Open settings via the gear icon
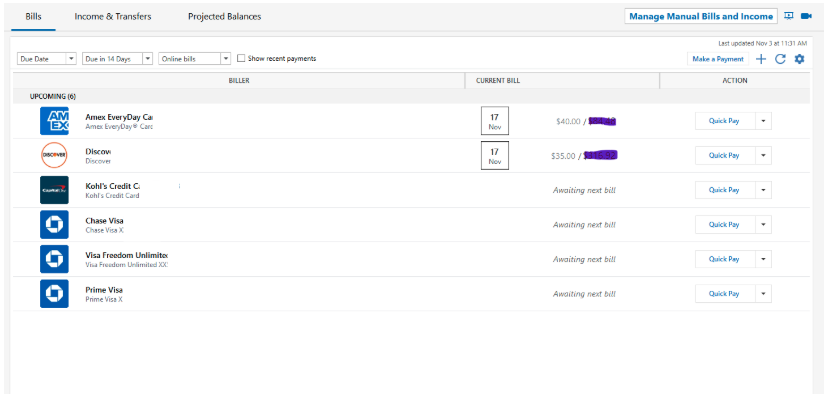Screen dimensions: 827x403 799,59
